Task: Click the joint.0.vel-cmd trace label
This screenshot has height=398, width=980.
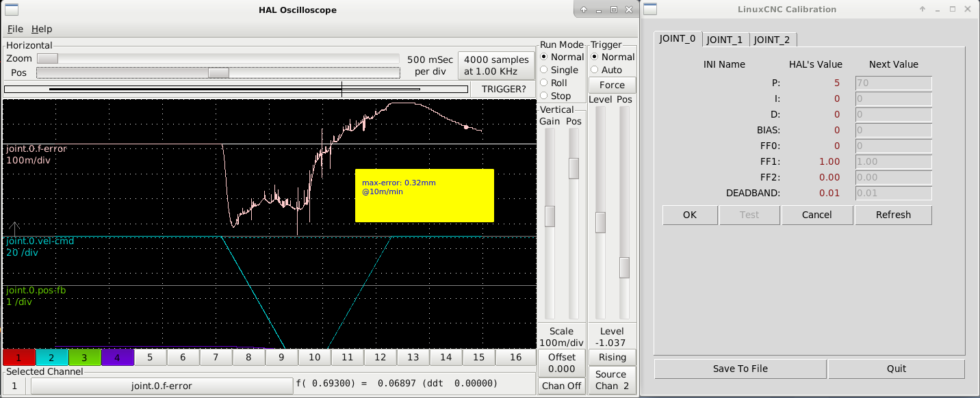Action: tap(40, 241)
